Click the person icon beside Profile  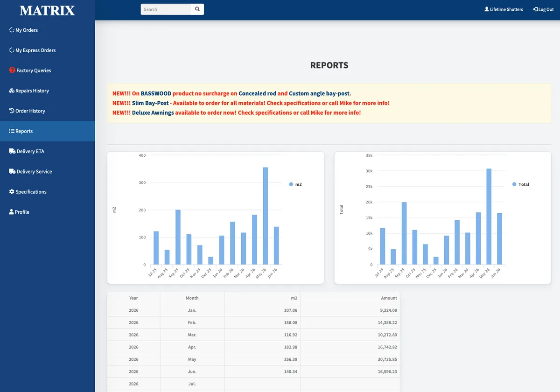pyautogui.click(x=11, y=212)
